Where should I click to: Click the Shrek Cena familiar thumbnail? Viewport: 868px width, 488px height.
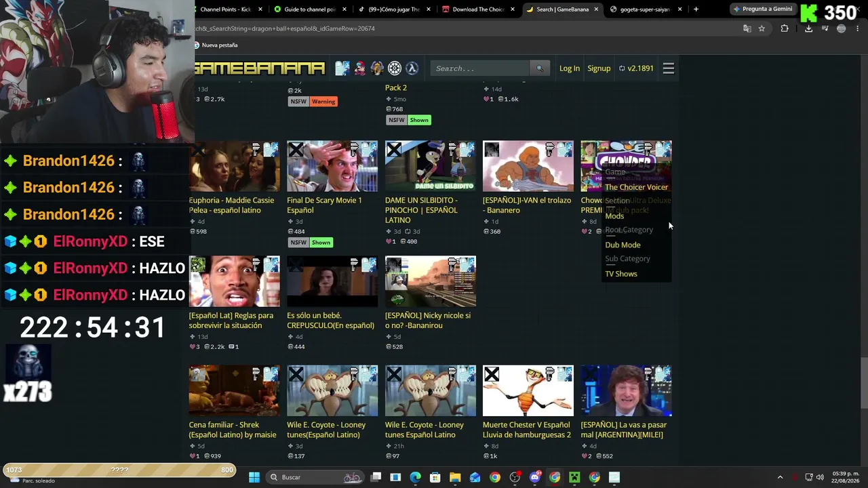point(235,391)
